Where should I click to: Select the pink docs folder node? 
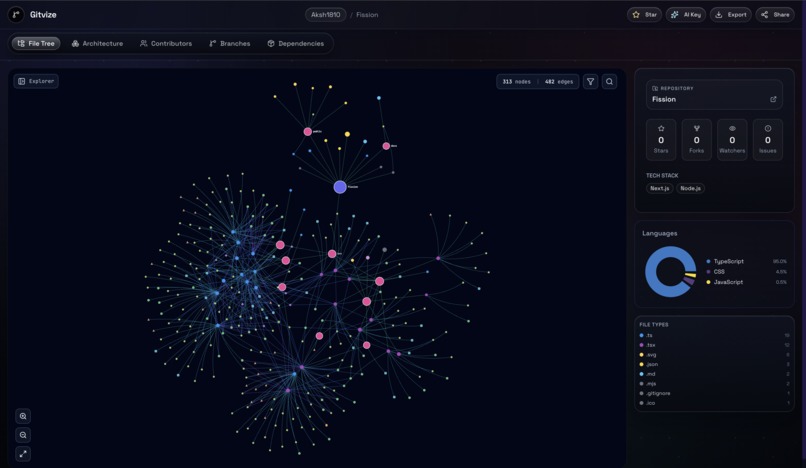tap(386, 146)
